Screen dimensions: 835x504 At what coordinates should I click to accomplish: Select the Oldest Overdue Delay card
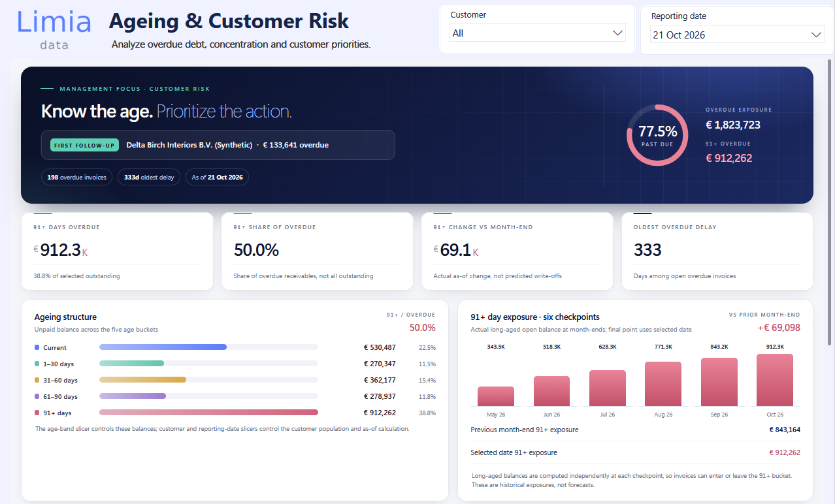[717, 251]
